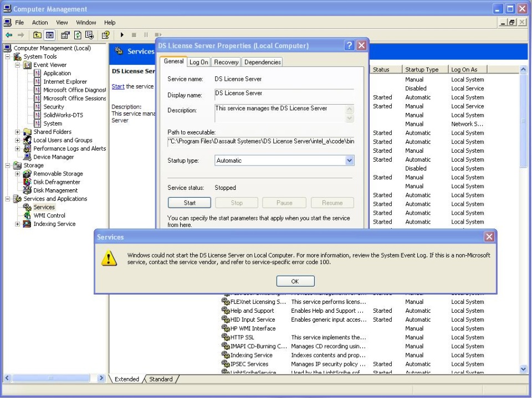Select the Internet Explorer log icon
Screen dimensions: 532x398
pyautogui.click(x=37, y=82)
